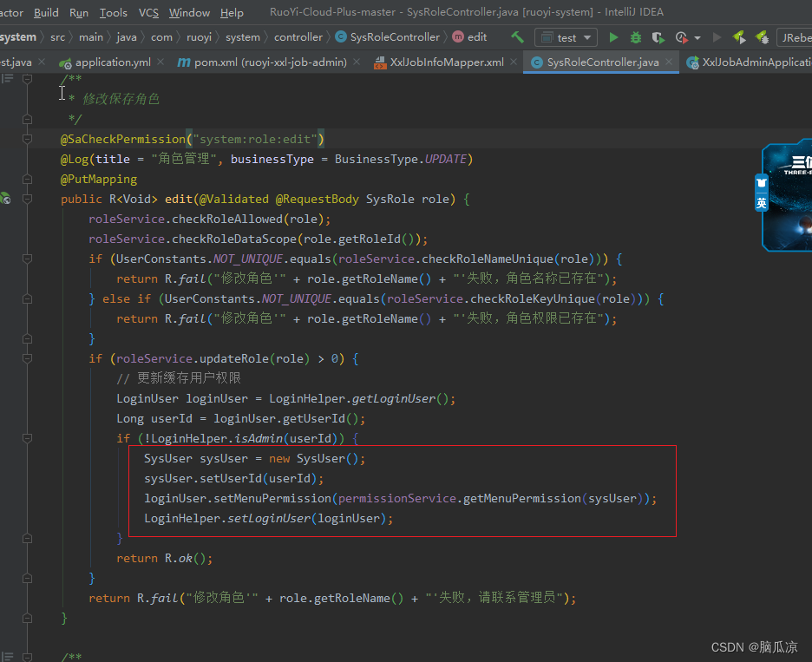Click BusinessType.UPDATE in the @Log annotation

(401, 159)
